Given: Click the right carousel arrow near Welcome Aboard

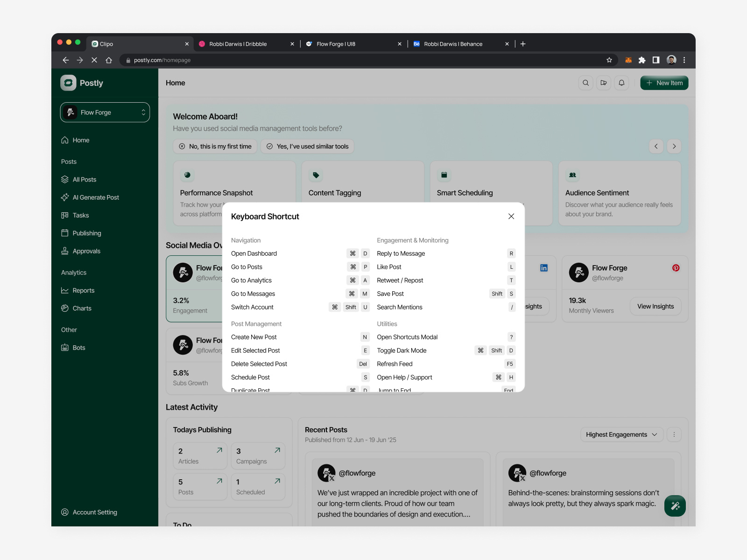Looking at the screenshot, I should pos(674,146).
